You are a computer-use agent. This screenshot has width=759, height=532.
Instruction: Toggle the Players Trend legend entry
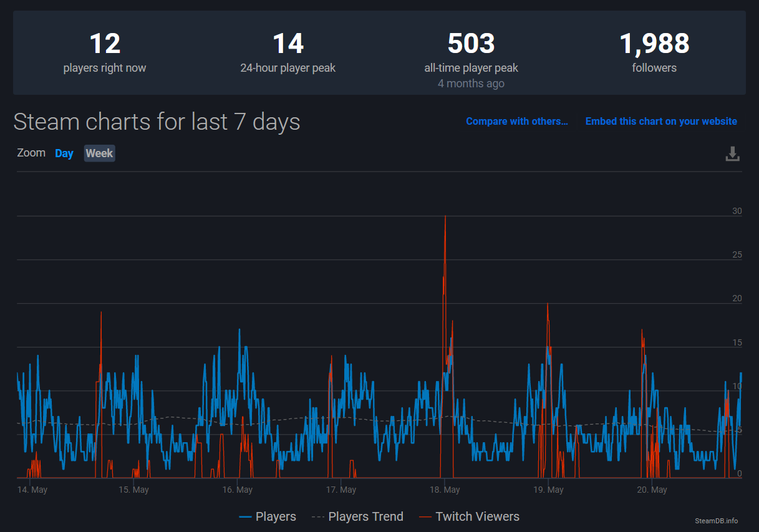(x=357, y=516)
